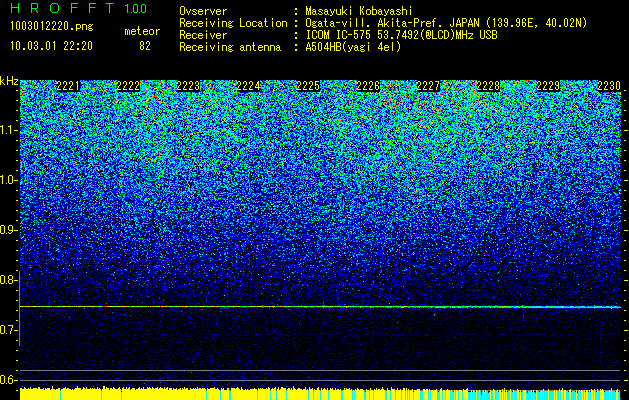Click the 2226 time marker
Screen dimensions: 629x400
coord(368,86)
